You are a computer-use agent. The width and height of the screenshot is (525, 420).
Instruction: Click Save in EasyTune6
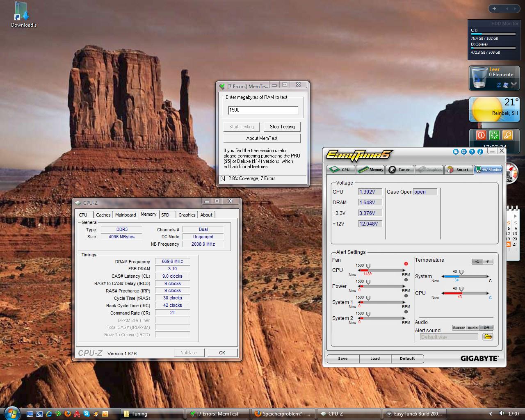343,358
